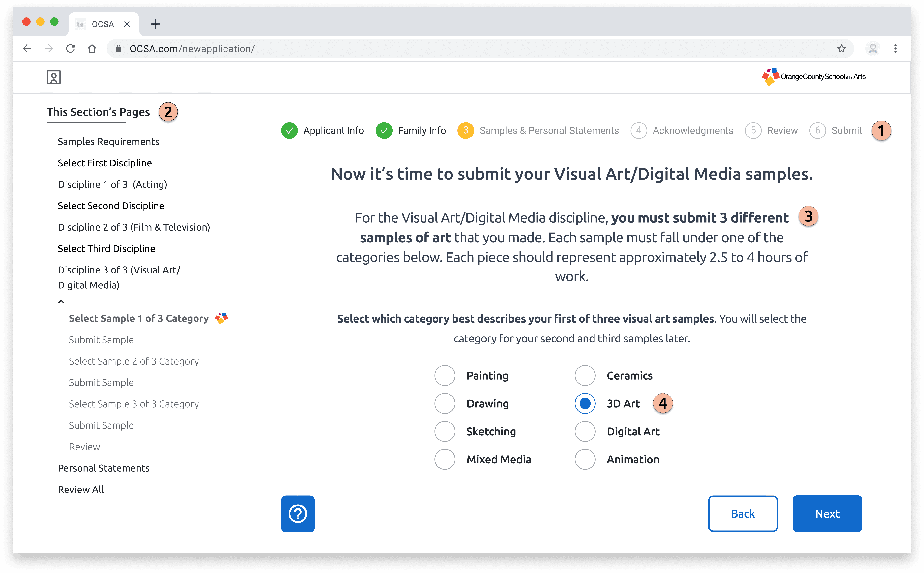Open Select Sample 3 of 3 Category
Screen dimensions: 924x573
click(134, 404)
